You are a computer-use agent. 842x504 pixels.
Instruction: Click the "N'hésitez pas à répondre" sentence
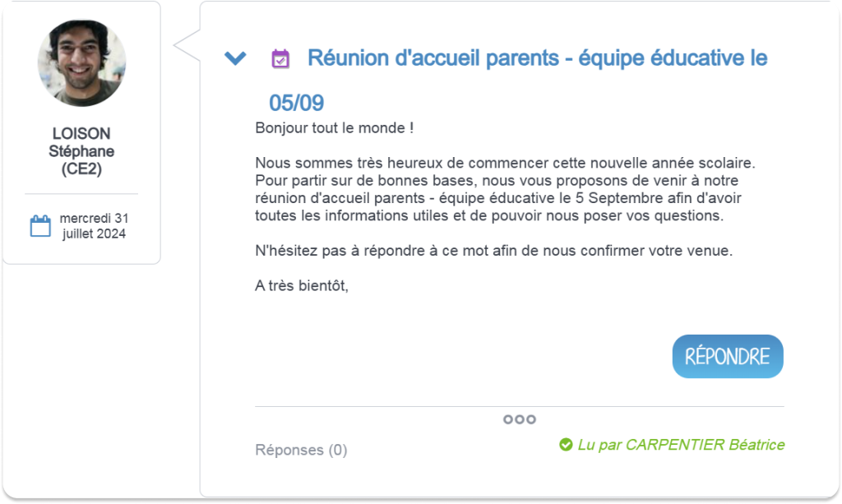pyautogui.click(x=493, y=251)
